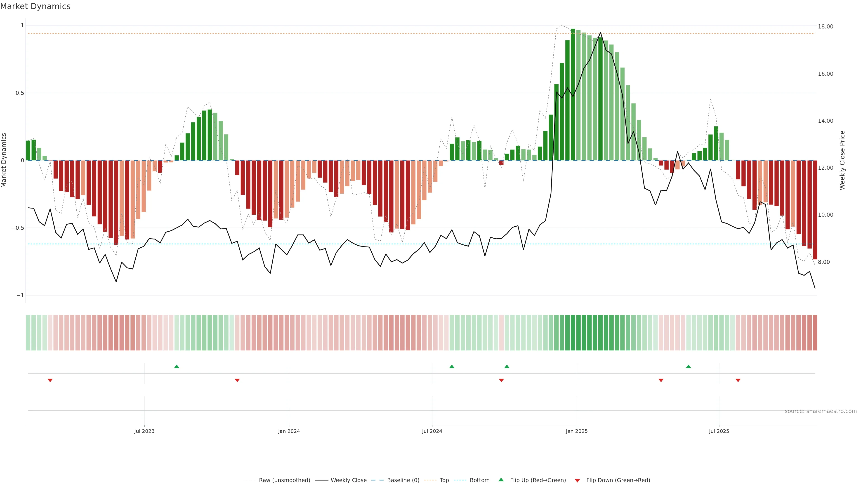Click the red flip-down marker just after Jul 2025

point(738,380)
